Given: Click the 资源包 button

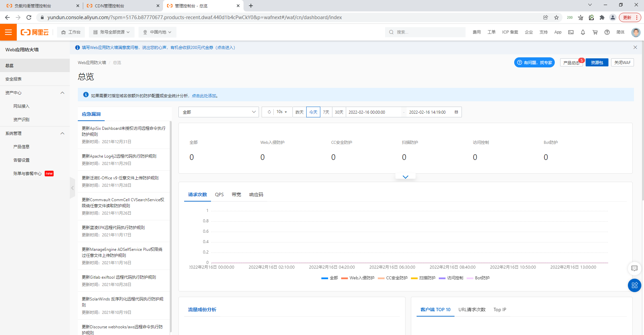Looking at the screenshot, I should pyautogui.click(x=597, y=62).
